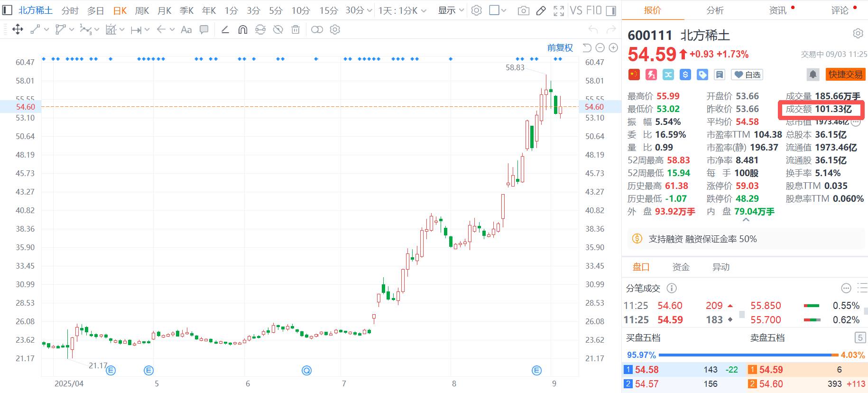
Task: Hide all drawings with eye-slash icon
Action: pos(278,29)
